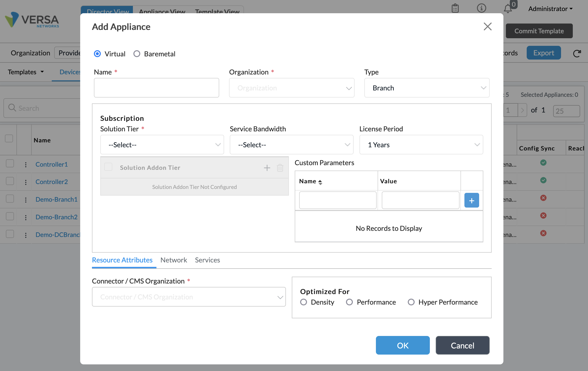Open the clipboard tasks icon in header
588x371 pixels.
click(x=455, y=8)
